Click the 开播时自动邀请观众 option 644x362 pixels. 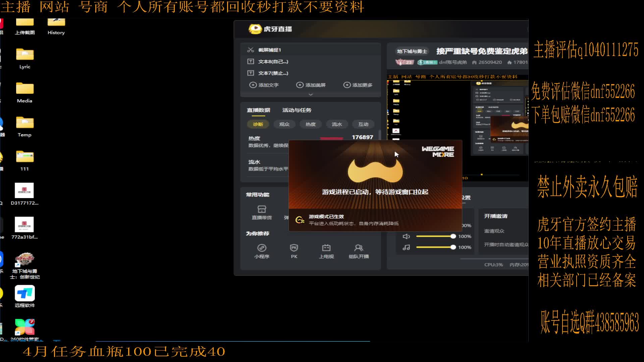(506, 245)
